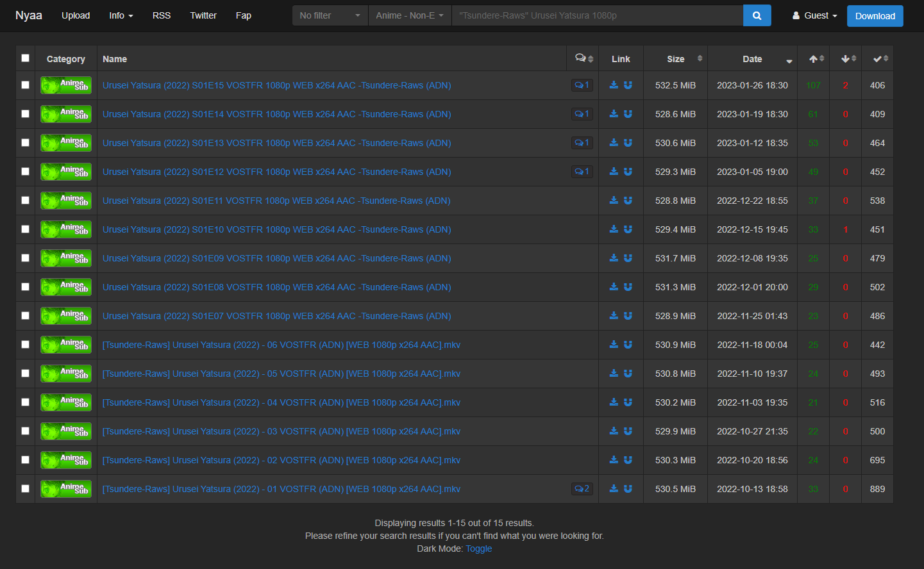This screenshot has width=924, height=569.
Task: Open the 2 comments on episode 01
Action: (x=582, y=489)
